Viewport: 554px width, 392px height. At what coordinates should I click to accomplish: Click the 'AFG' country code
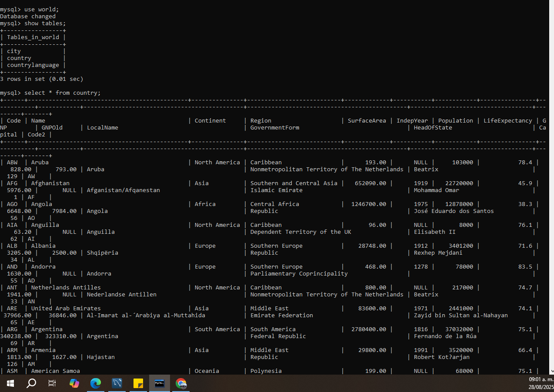pyautogui.click(x=12, y=183)
